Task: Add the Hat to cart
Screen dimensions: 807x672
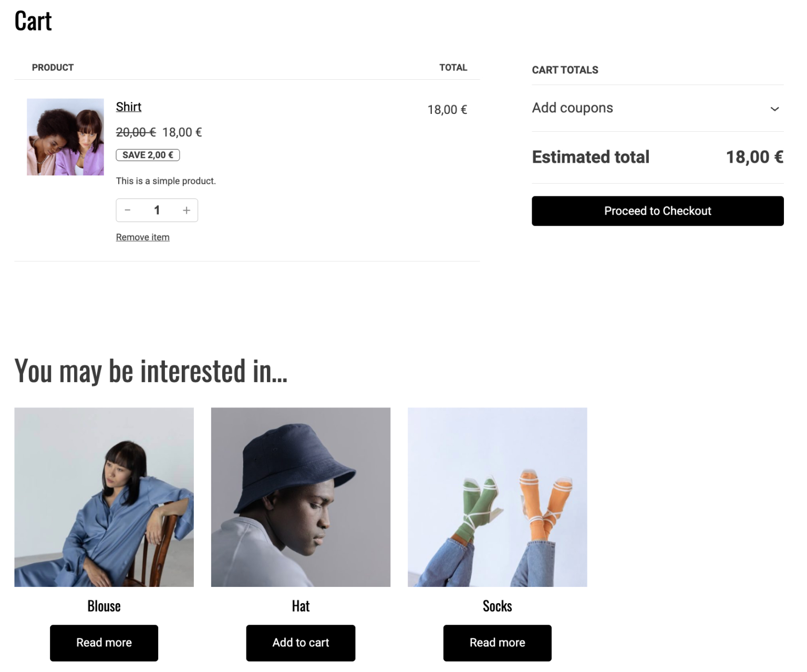Action: [x=301, y=643]
